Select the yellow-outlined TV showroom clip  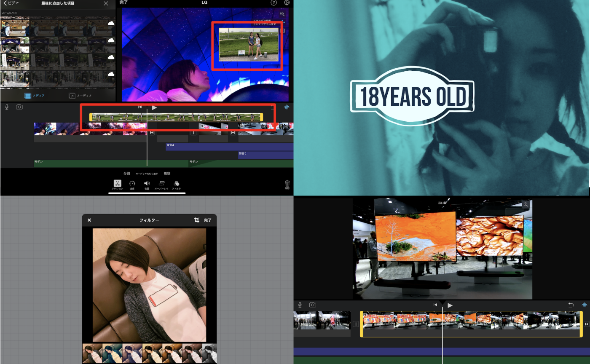click(x=471, y=324)
